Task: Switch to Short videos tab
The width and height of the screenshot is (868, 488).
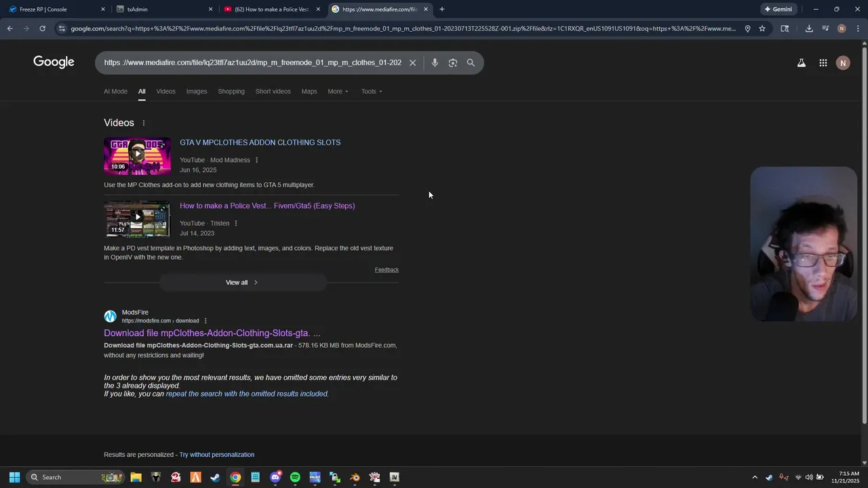Action: [x=273, y=91]
